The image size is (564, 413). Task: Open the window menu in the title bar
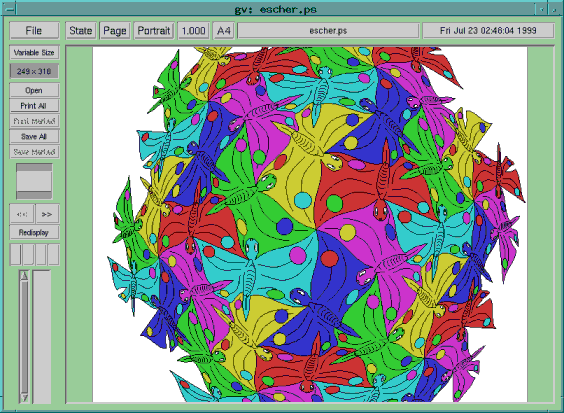click(9, 9)
